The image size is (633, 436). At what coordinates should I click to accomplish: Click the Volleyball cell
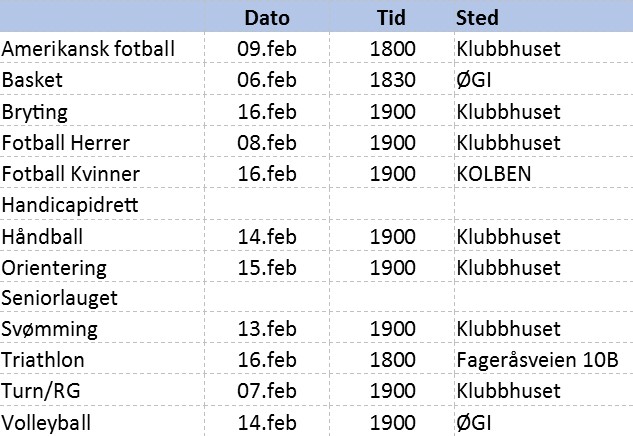tap(46, 422)
